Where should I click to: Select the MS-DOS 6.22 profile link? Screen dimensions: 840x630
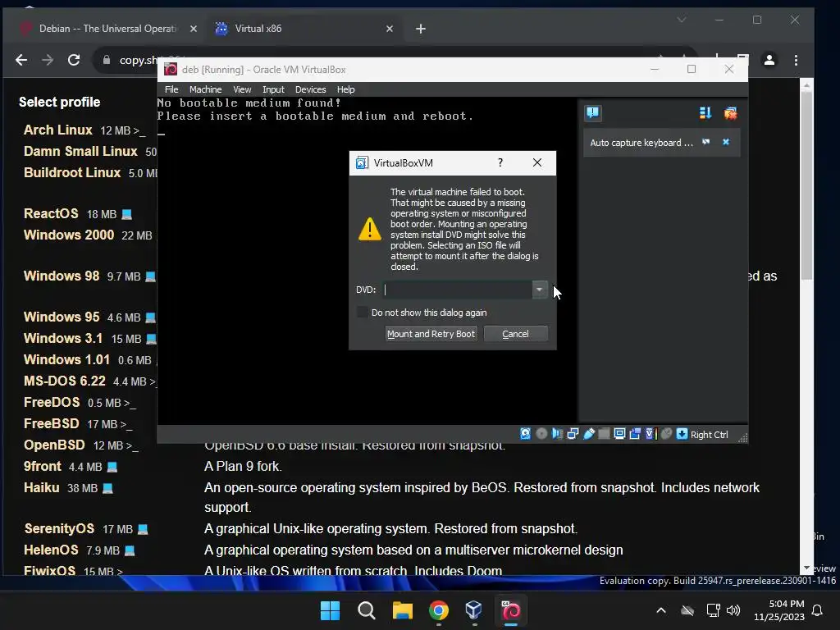[64, 381]
